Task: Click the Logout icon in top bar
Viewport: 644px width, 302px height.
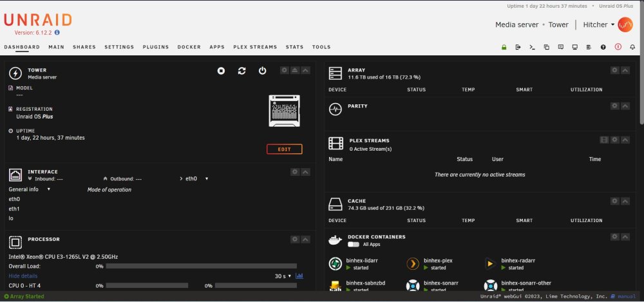Action: tap(518, 47)
